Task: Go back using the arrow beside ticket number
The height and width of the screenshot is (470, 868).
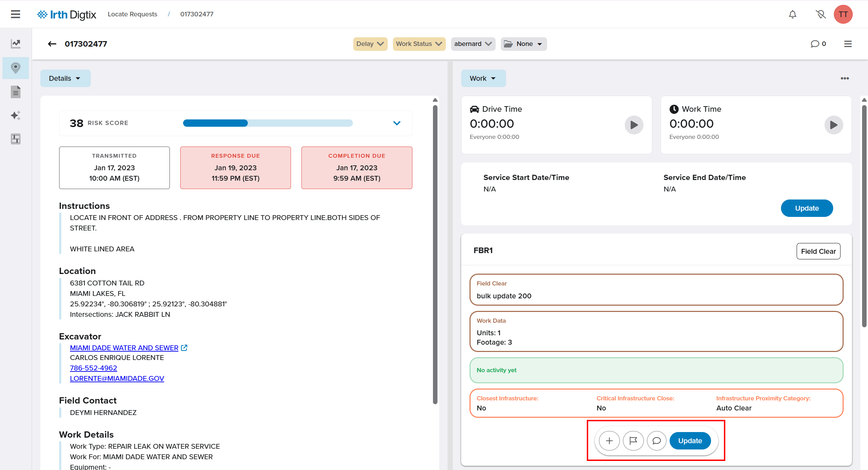Action: (x=52, y=44)
